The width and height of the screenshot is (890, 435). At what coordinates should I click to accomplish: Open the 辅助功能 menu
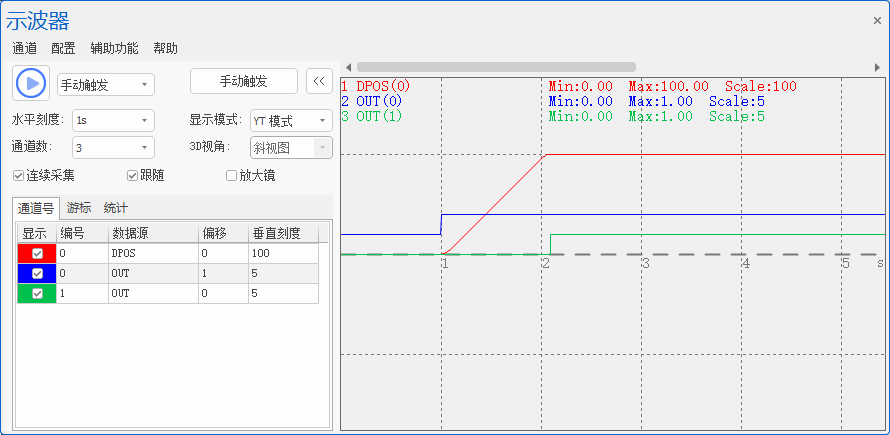(114, 48)
